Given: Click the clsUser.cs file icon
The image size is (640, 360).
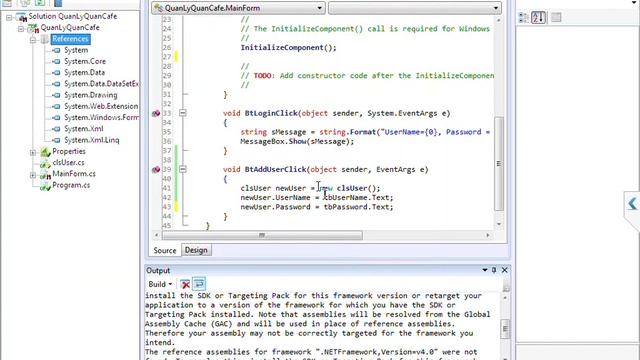Looking at the screenshot, I should [45, 164].
